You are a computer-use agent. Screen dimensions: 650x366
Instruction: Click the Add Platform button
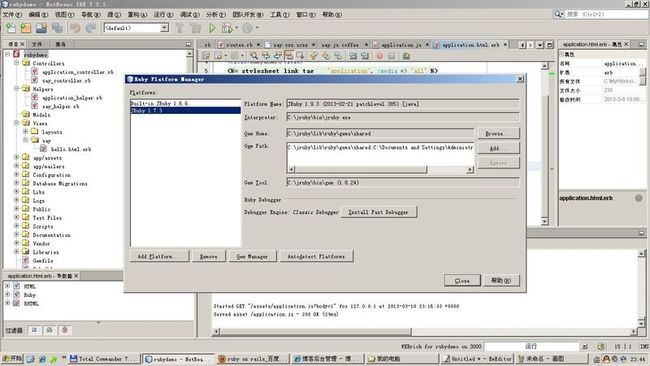[159, 256]
